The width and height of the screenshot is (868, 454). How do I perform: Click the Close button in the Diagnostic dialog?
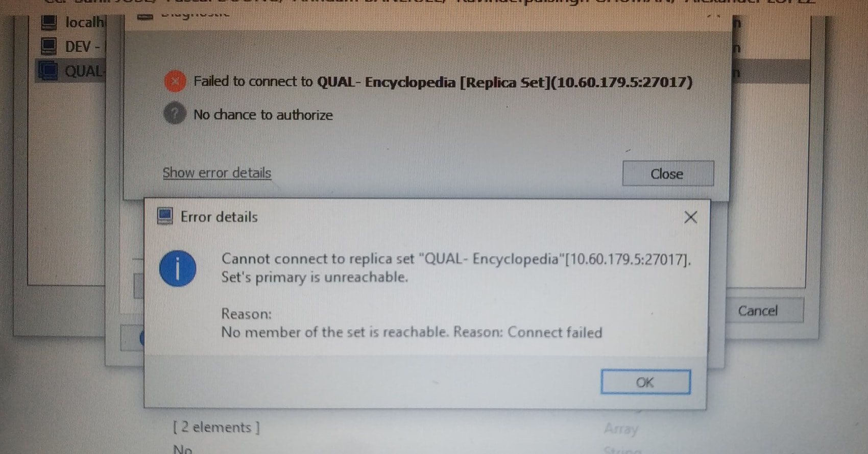tap(668, 174)
